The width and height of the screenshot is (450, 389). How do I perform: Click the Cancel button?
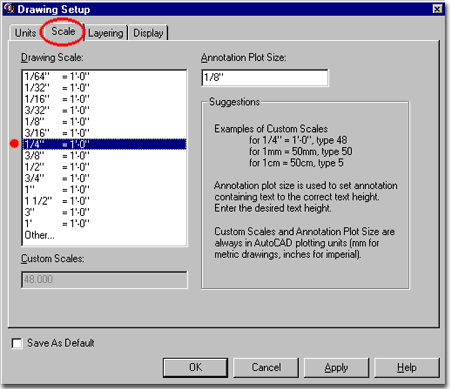[x=266, y=368]
